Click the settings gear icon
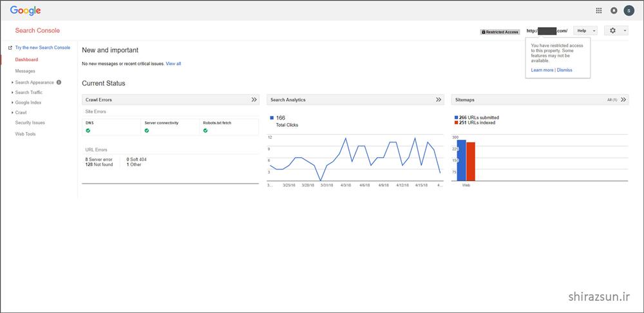644x313 pixels. click(613, 30)
